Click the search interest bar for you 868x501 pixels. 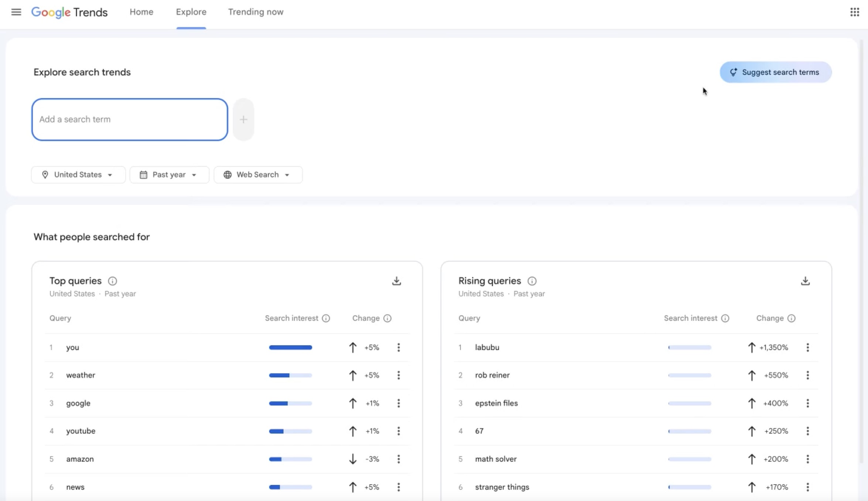290,347
